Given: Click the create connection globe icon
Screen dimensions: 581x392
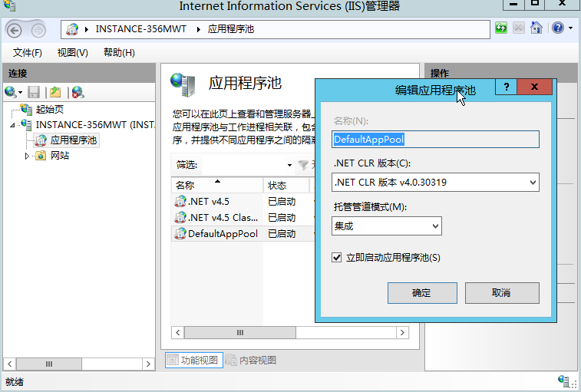Looking at the screenshot, I should point(11,92).
